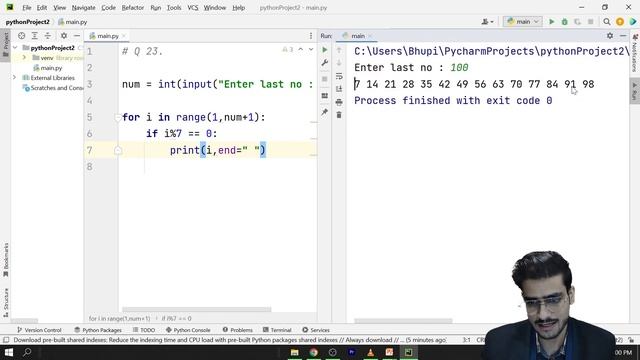Open the File menu

tap(27, 7)
